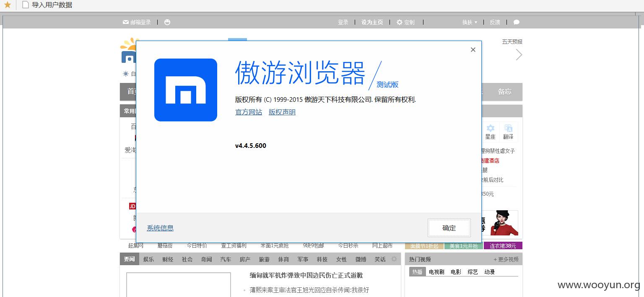
Task: Click 五天预报 weather forecast link
Action: click(512, 41)
